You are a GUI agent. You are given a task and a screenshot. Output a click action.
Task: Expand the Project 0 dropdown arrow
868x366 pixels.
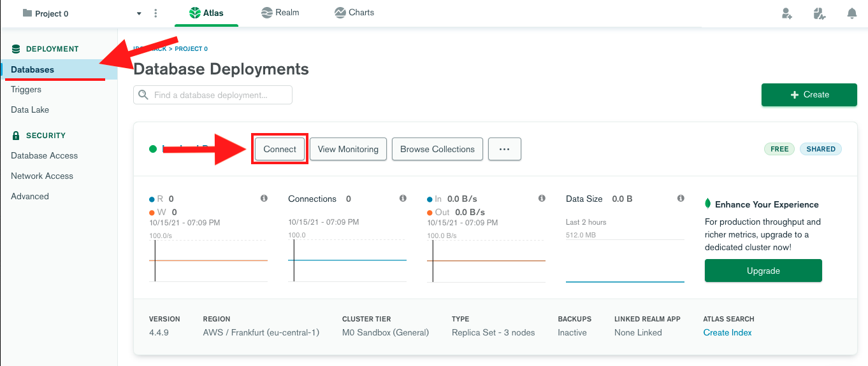pos(140,13)
